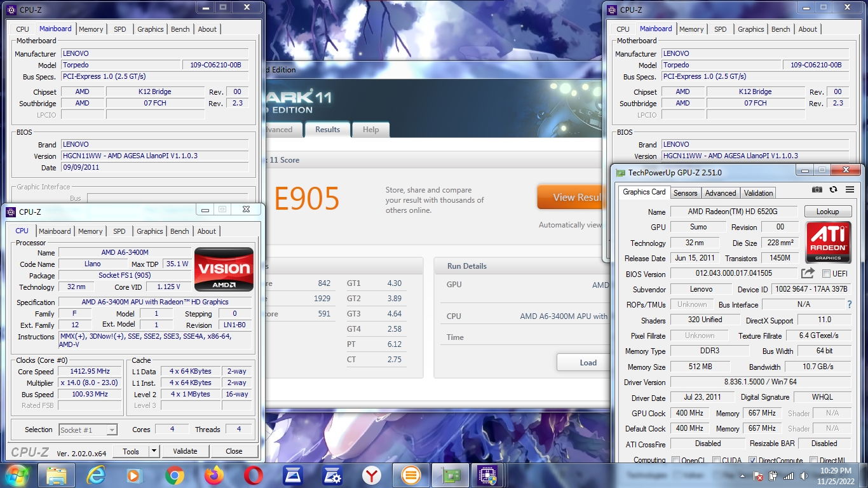Launch Firefox from the taskbar
The width and height of the screenshot is (868, 488).
(214, 475)
